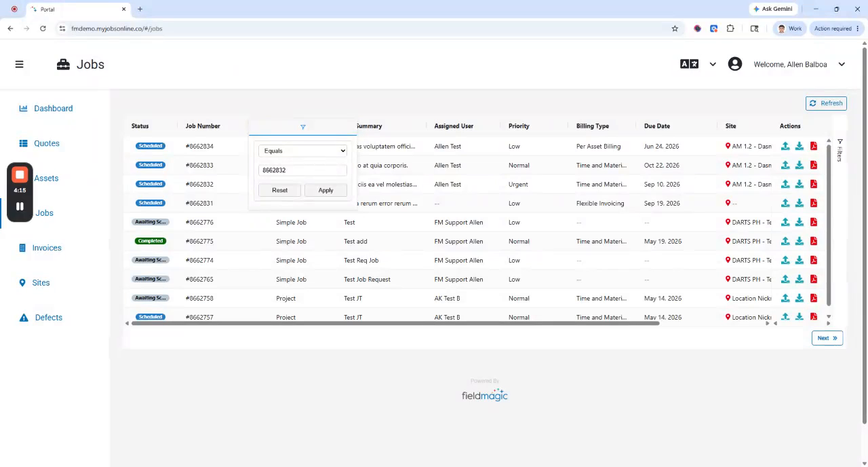Click the Flexible Invoicing cell
The image size is (868, 467).
point(600,203)
